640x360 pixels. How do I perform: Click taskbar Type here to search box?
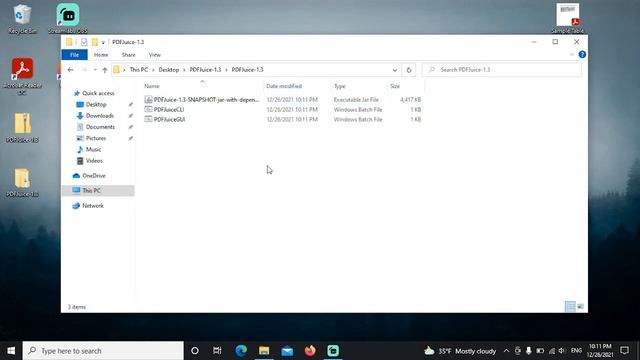coord(103,351)
